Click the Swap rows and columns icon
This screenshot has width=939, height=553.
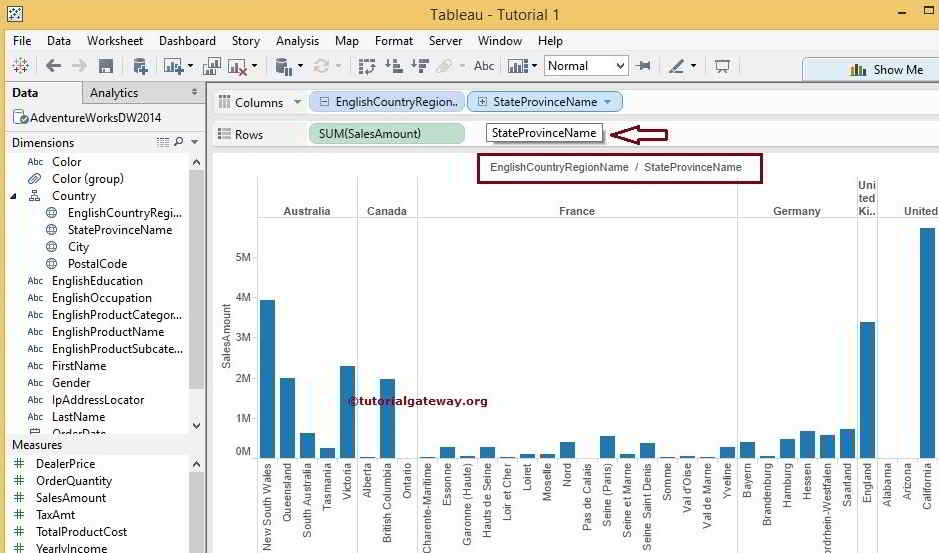click(367, 66)
